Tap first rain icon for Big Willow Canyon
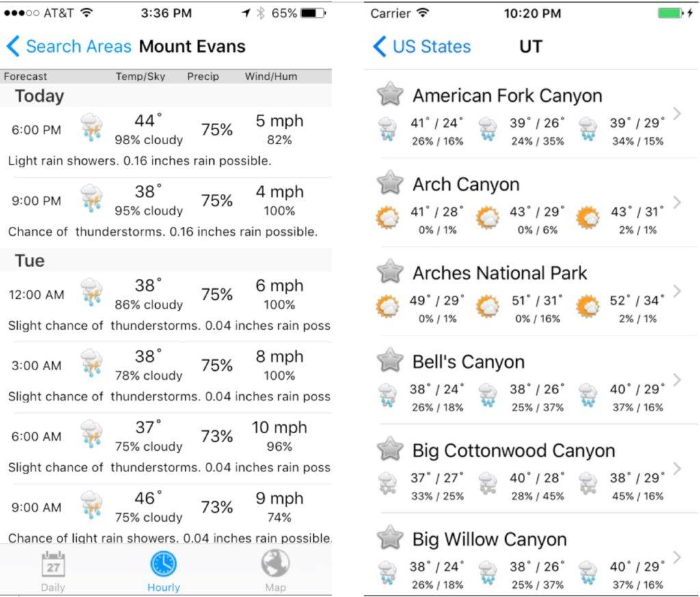This screenshot has width=700, height=597. [x=388, y=573]
